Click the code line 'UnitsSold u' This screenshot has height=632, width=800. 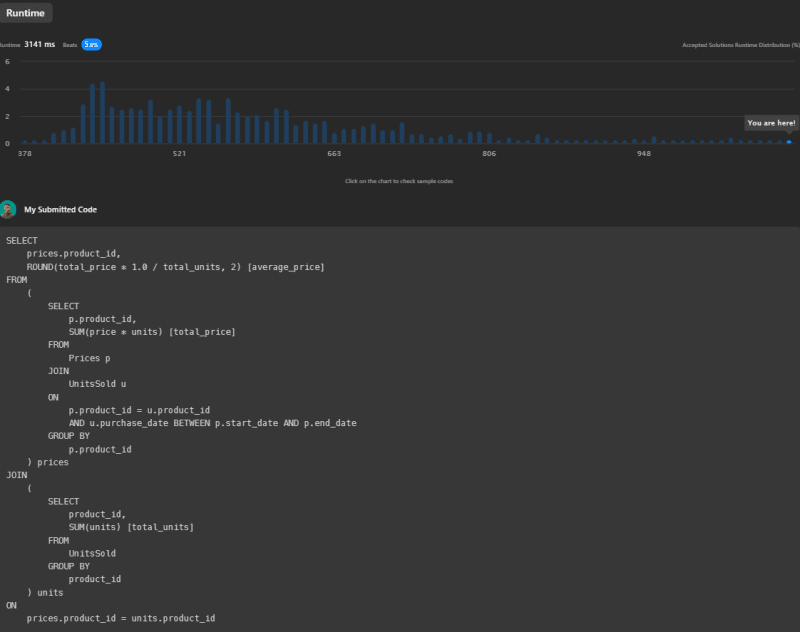97,384
